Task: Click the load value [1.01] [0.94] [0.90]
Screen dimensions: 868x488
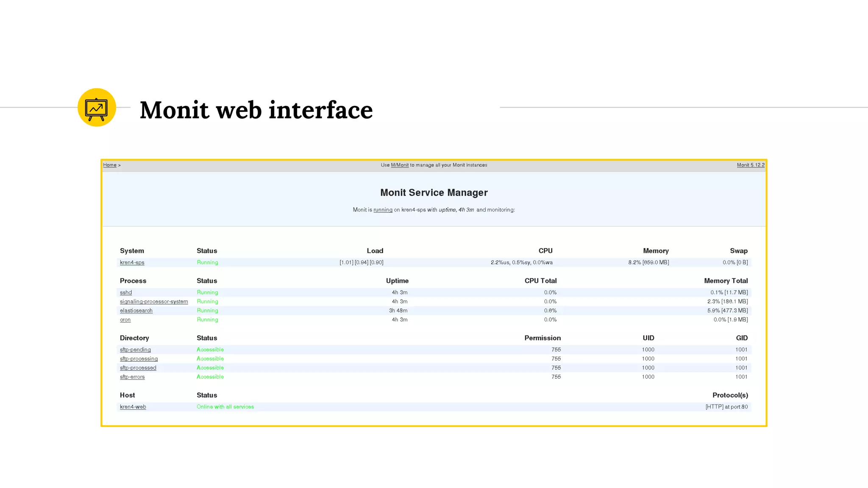Action: 362,263
